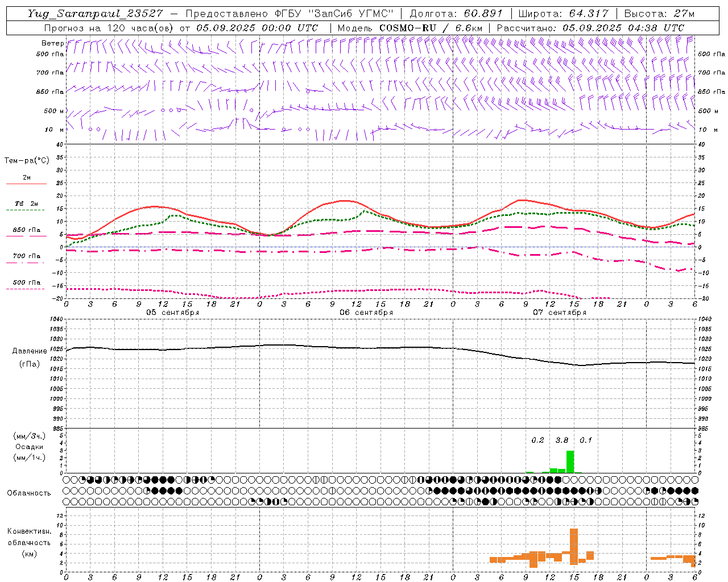Click the date label "07 сентября"
728x582 pixels.
(560, 313)
